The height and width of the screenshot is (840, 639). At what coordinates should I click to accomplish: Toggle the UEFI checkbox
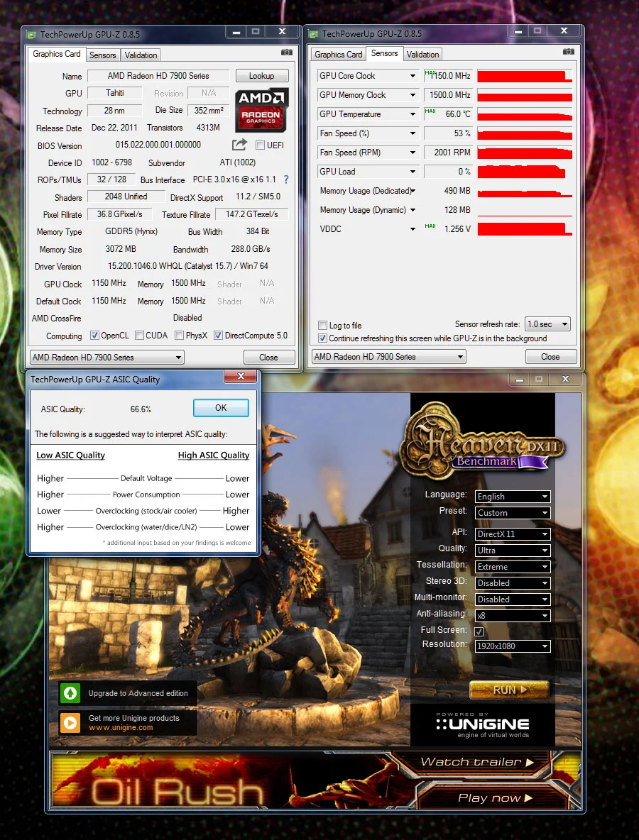[x=260, y=145]
